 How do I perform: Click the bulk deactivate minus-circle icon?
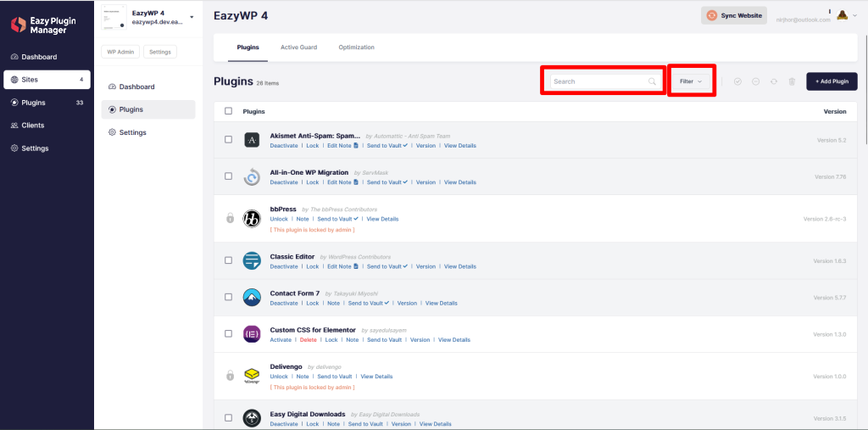point(755,81)
